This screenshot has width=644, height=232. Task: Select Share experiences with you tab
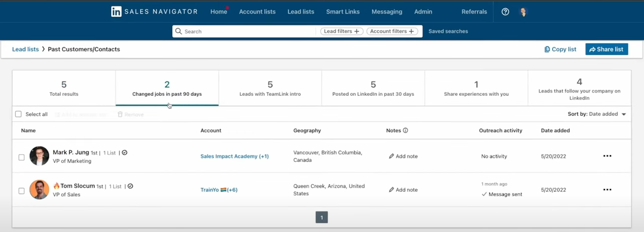point(476,88)
